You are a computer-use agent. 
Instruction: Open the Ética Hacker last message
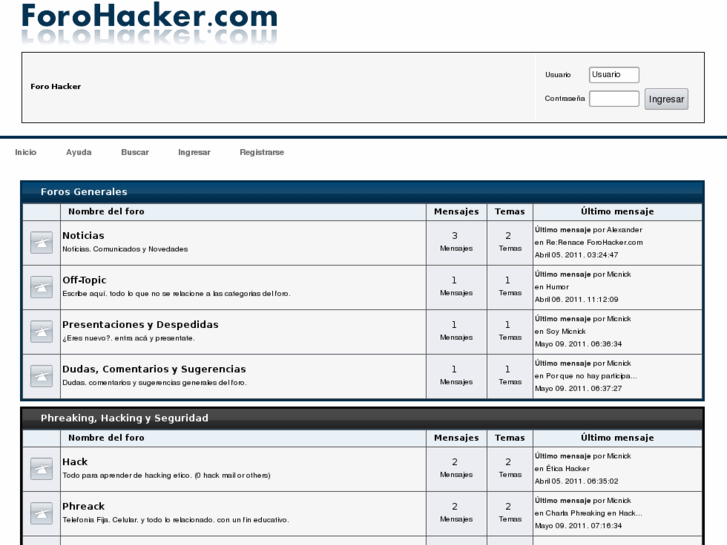[568, 468]
